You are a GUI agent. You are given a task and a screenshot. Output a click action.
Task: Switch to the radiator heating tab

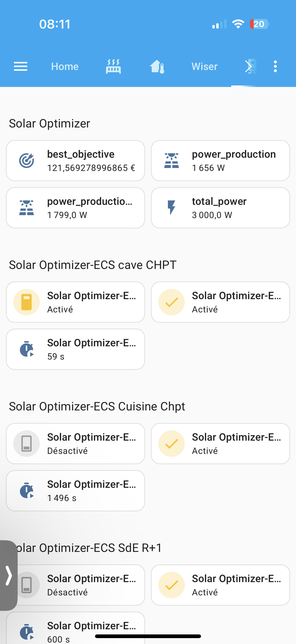click(113, 67)
